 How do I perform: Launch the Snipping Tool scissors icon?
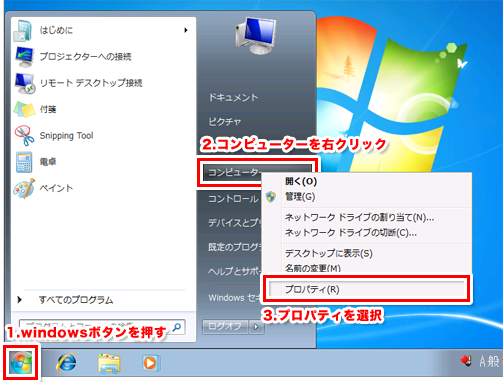(x=24, y=135)
